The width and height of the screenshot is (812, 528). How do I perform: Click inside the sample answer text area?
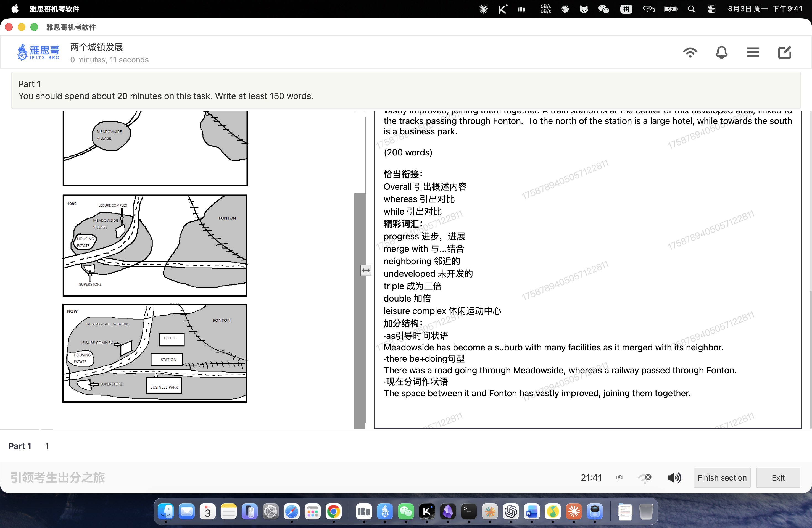pos(587,270)
